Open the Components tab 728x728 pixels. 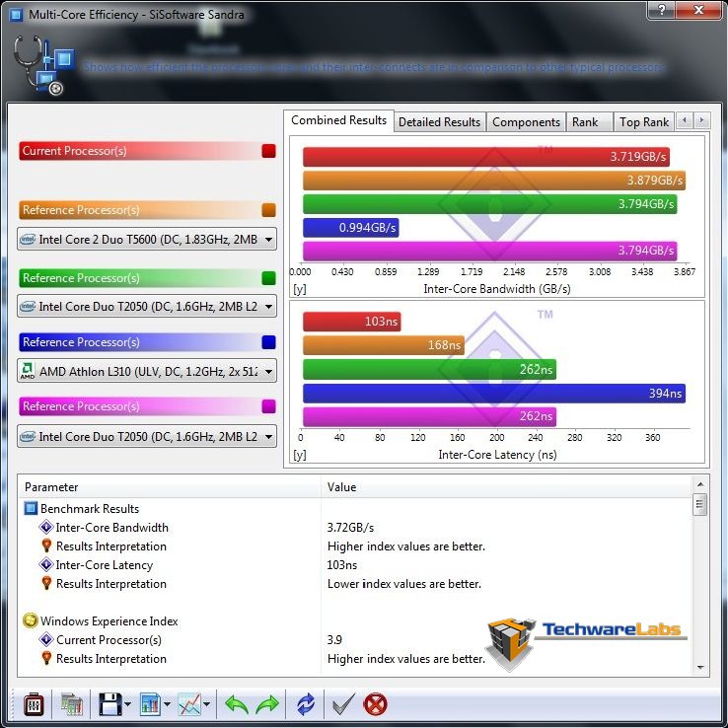(526, 122)
